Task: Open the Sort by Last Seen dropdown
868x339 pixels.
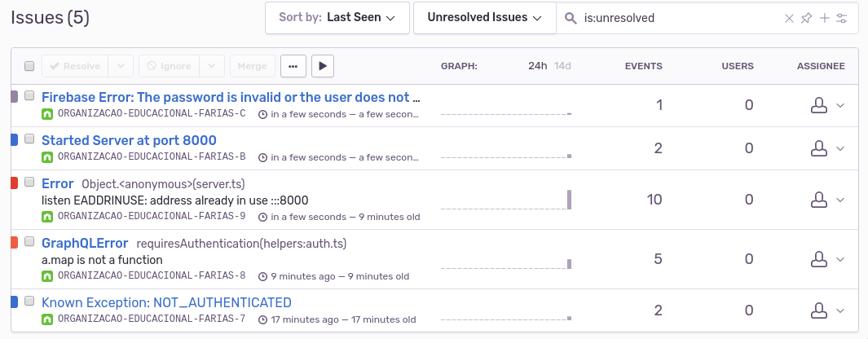Action: click(337, 17)
